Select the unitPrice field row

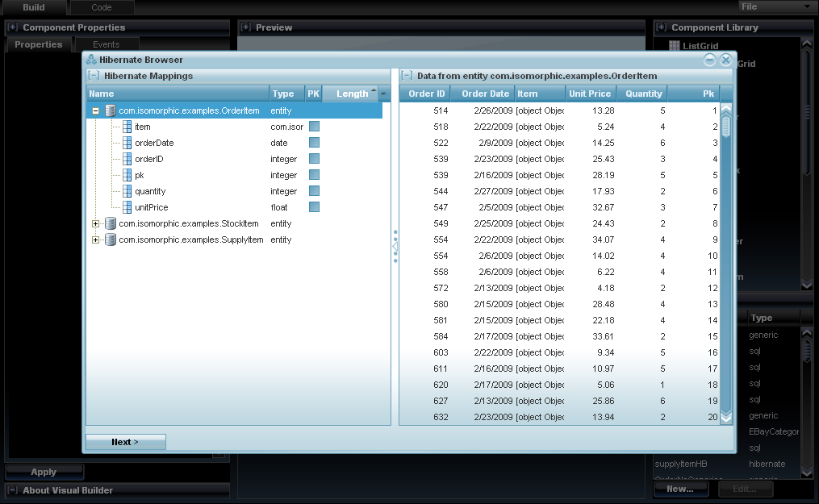point(235,207)
